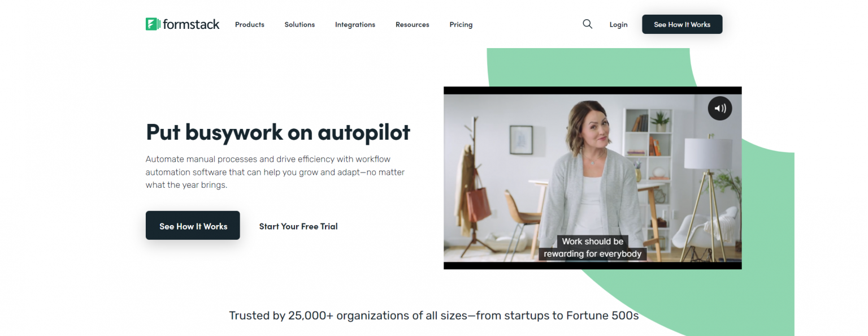The height and width of the screenshot is (336, 868).
Task: Click the video caption text overlay
Action: point(592,248)
